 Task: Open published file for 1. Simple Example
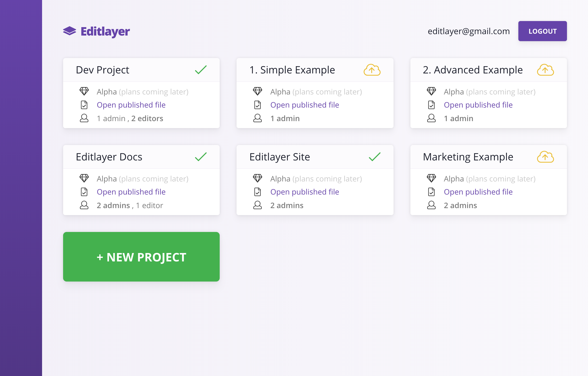coord(305,105)
